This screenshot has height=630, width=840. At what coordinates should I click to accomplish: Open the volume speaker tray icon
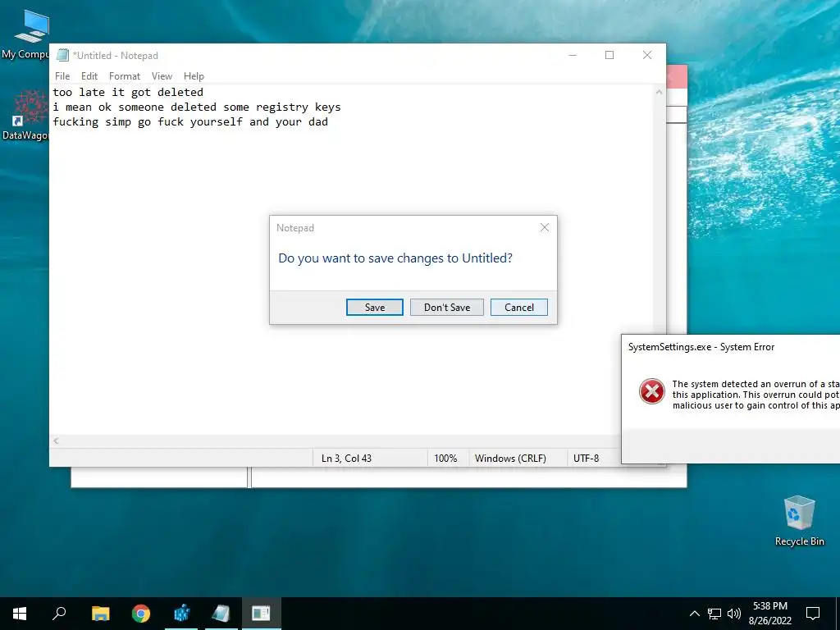734,614
